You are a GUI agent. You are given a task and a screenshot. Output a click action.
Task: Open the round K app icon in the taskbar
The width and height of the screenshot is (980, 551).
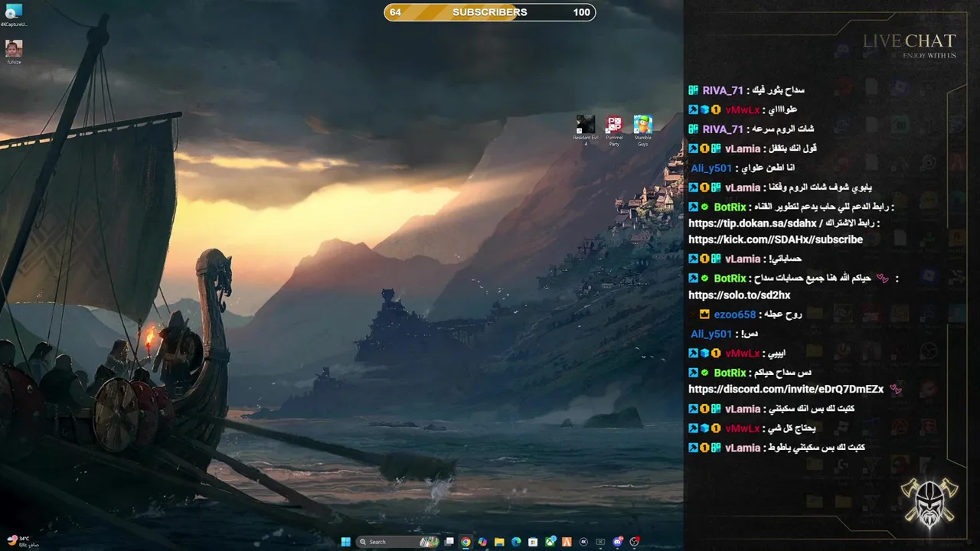coord(584,542)
